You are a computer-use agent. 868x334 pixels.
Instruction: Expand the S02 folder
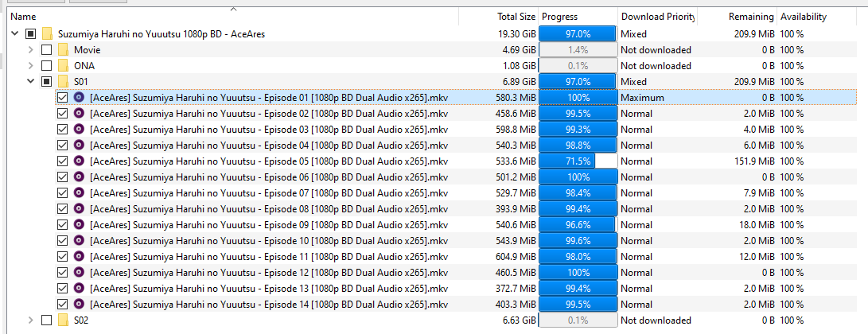(x=31, y=320)
